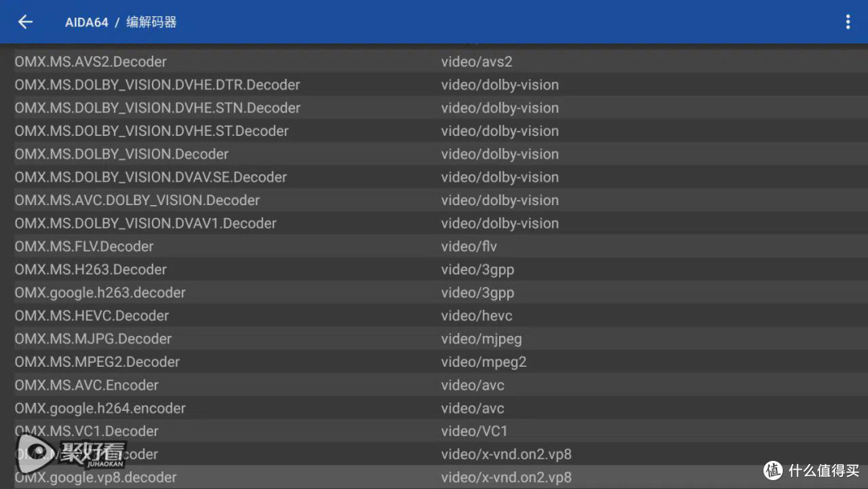Select OMX.MS.DOLBY_VISION.DVHE.DTR.Decoder entry
Viewport: 868px width, 489px height.
(x=158, y=85)
